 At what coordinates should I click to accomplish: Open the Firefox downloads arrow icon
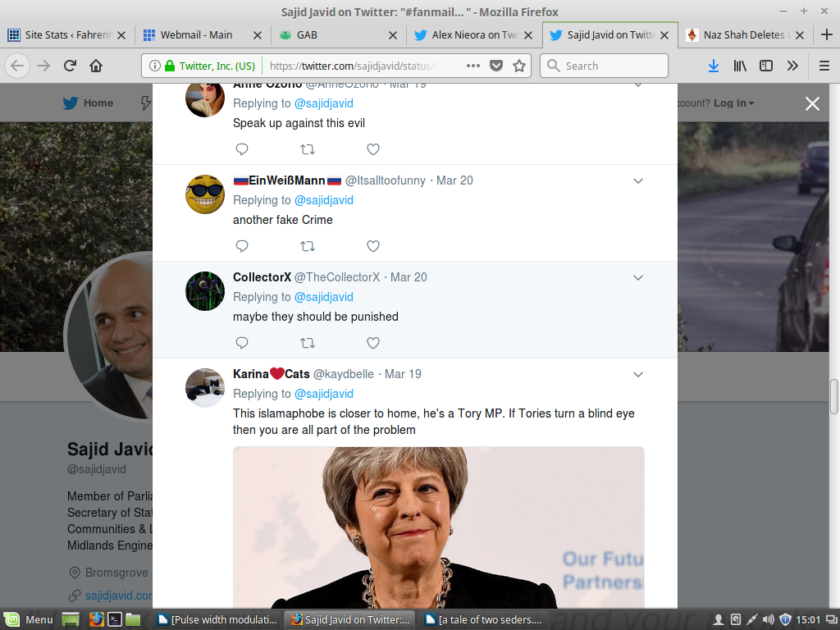[x=714, y=66]
